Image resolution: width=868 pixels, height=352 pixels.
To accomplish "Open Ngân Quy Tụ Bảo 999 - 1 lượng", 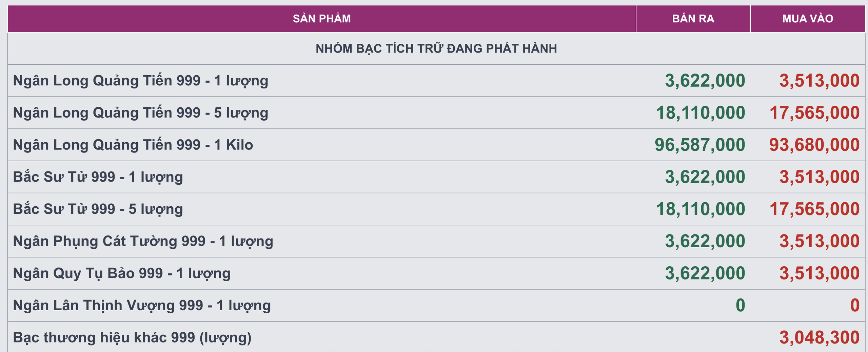I will (x=121, y=273).
